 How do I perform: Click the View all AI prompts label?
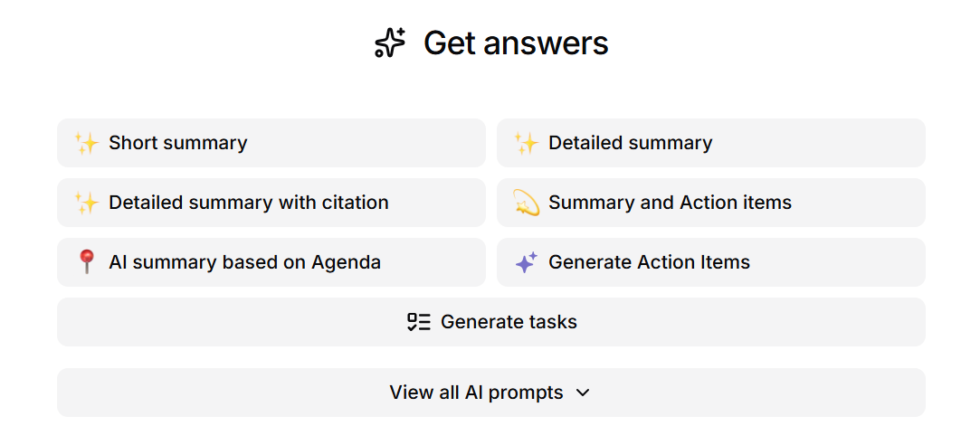tap(476, 393)
